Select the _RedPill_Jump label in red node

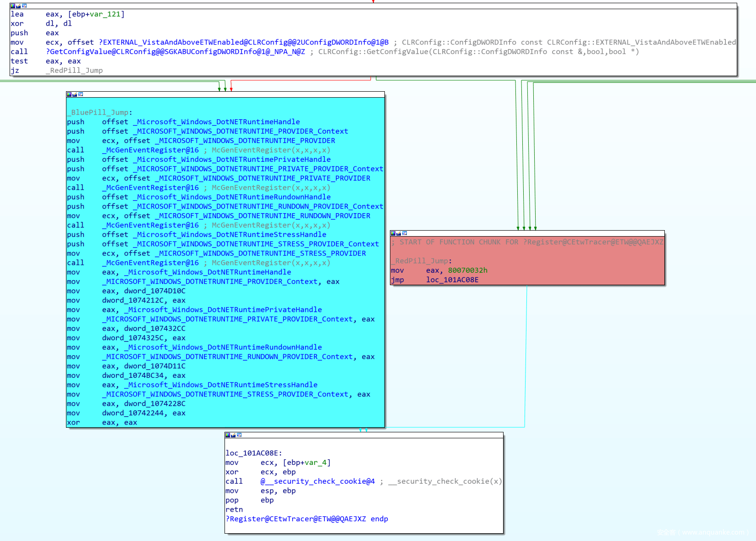pyautogui.click(x=421, y=261)
